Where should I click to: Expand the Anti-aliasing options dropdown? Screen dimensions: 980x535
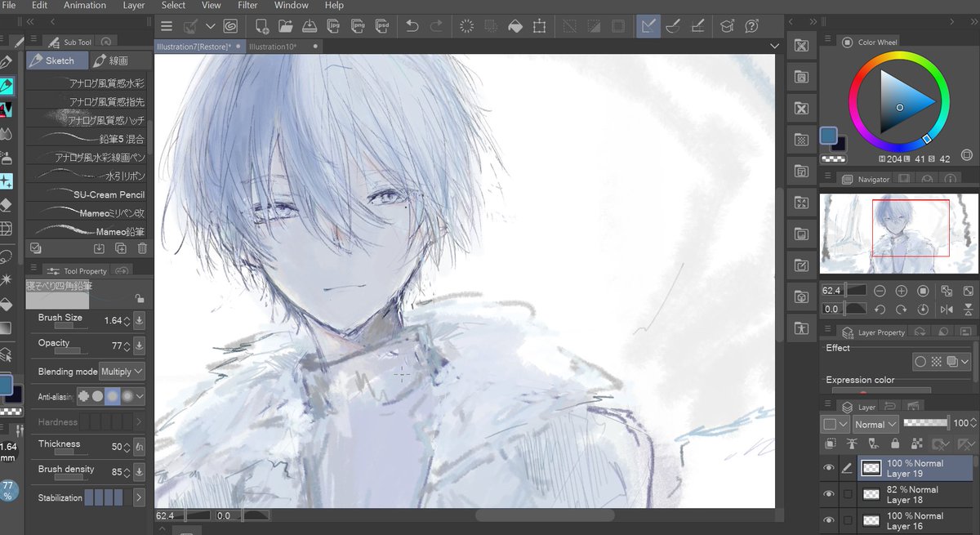pyautogui.click(x=140, y=396)
